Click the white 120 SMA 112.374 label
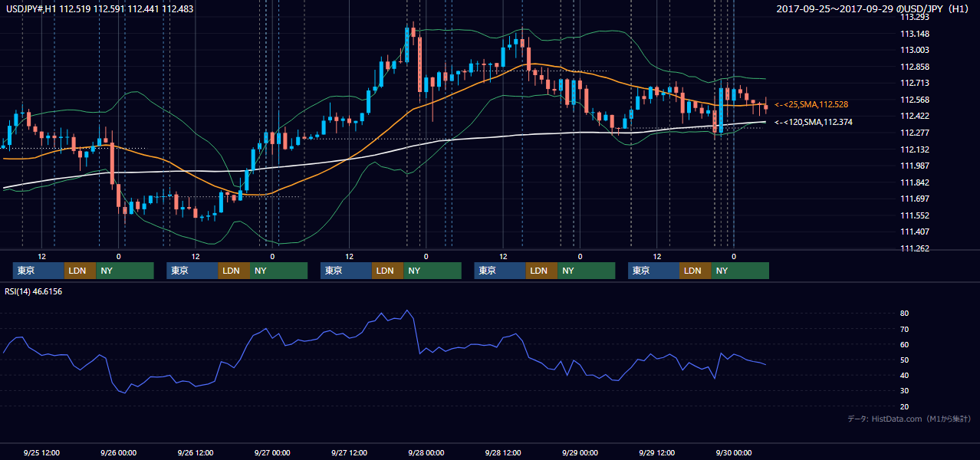 pyautogui.click(x=813, y=122)
